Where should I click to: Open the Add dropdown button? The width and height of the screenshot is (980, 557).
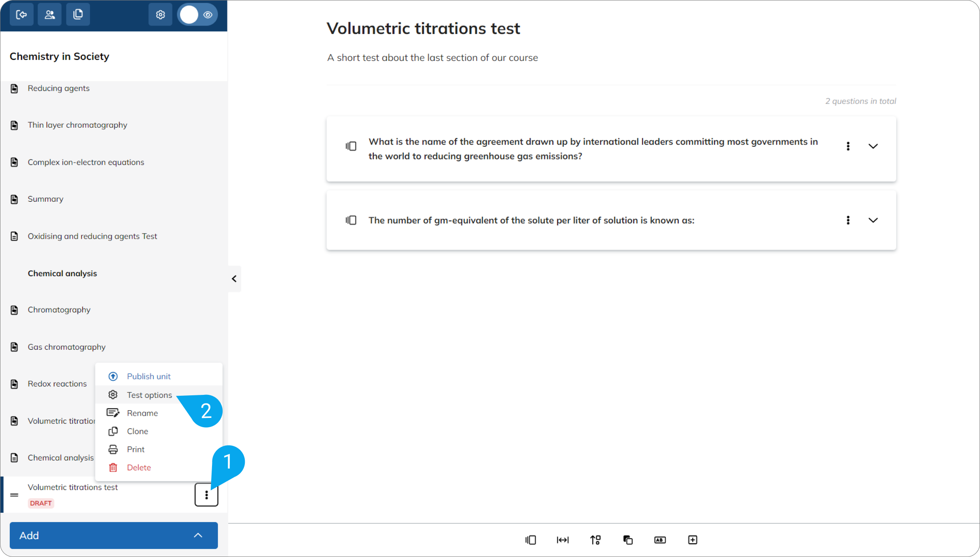tap(114, 535)
